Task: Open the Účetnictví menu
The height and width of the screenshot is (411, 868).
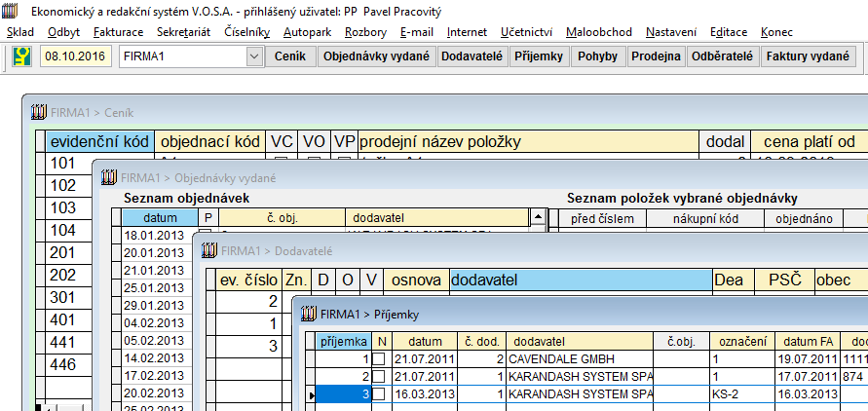Action: coord(525,32)
